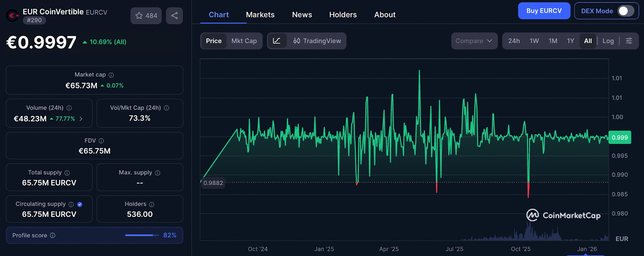Set chart range to All
Viewport: 644px width, 256px height.
point(588,41)
